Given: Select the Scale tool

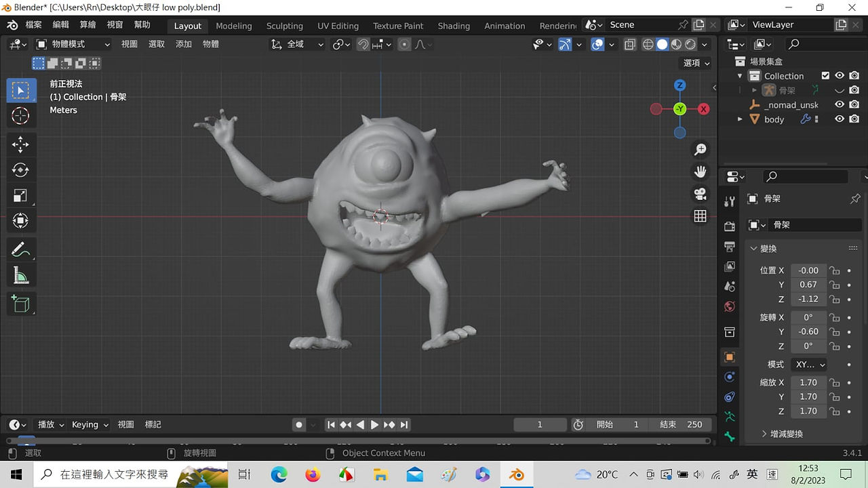Looking at the screenshot, I should click(21, 195).
